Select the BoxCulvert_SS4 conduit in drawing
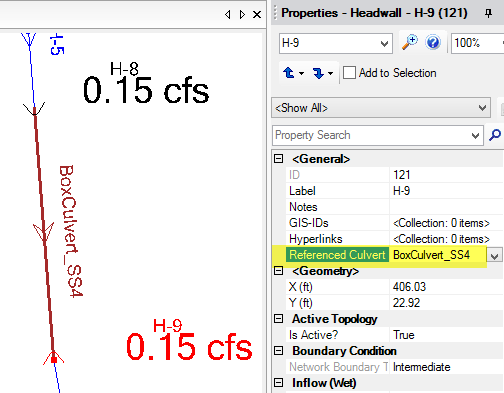This screenshot has width=504, height=393. [44, 230]
